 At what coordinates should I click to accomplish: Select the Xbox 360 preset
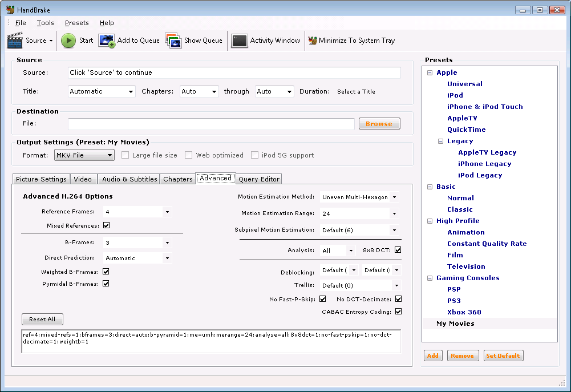[x=464, y=312]
